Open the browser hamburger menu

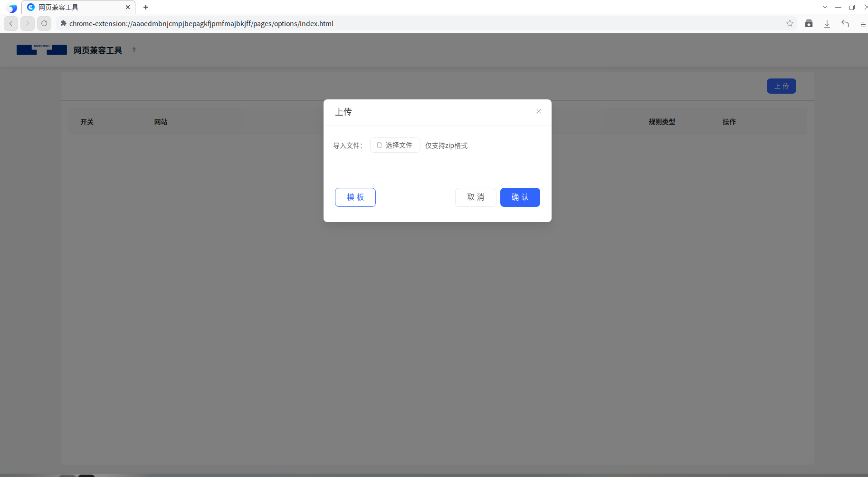pyautogui.click(x=864, y=23)
